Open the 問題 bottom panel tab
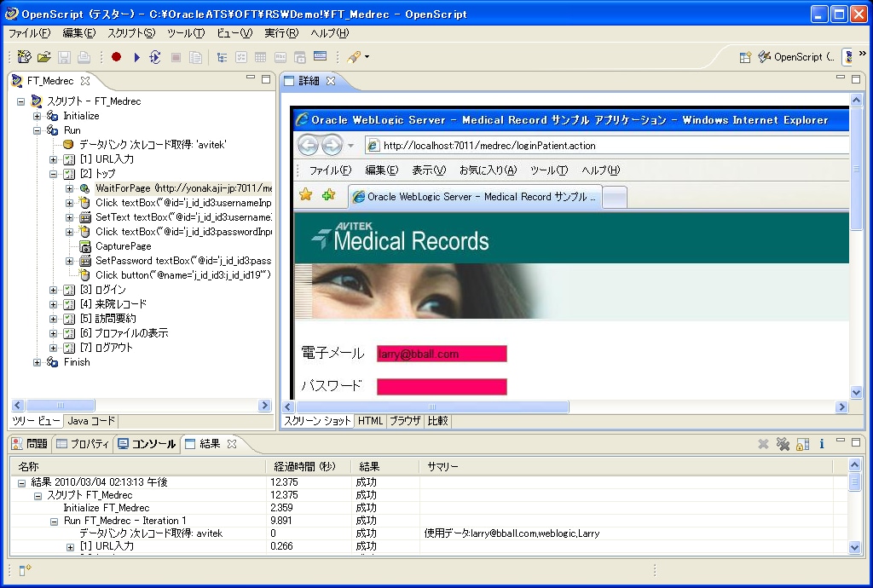The width and height of the screenshot is (873, 588). [x=30, y=443]
